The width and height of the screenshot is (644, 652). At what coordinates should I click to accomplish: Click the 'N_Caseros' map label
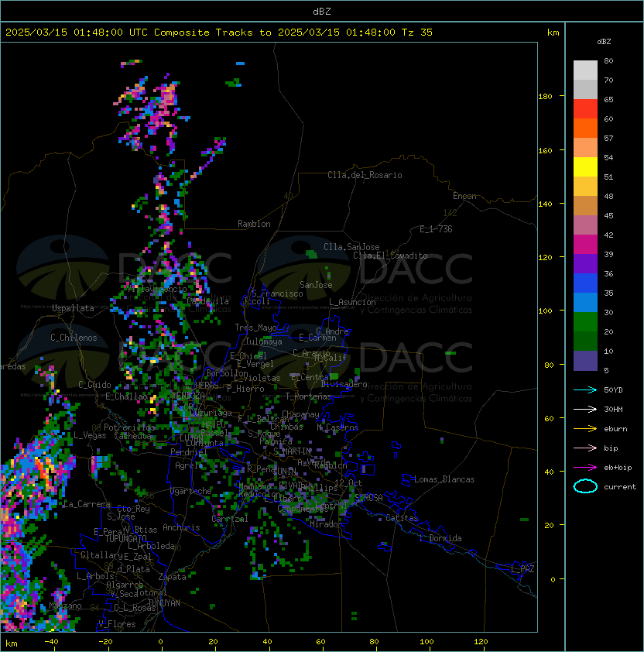click(x=337, y=427)
